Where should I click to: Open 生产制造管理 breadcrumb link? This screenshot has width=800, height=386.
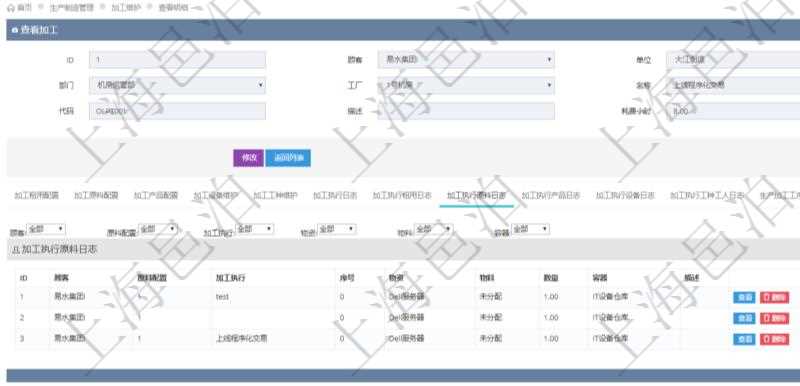pos(72,8)
